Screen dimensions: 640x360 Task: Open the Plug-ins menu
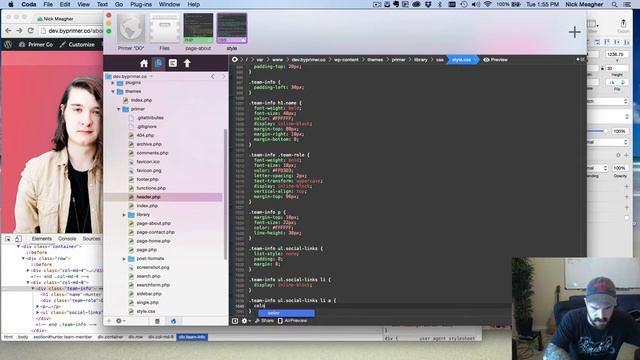pos(141,4)
